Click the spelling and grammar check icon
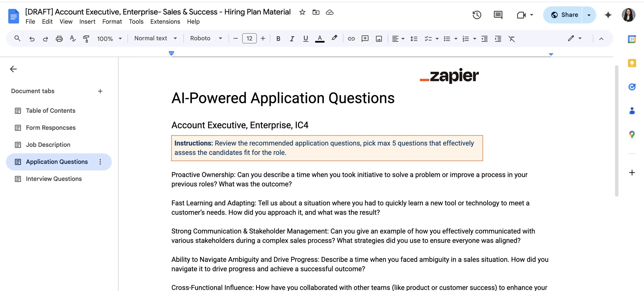The image size is (644, 291). (73, 38)
